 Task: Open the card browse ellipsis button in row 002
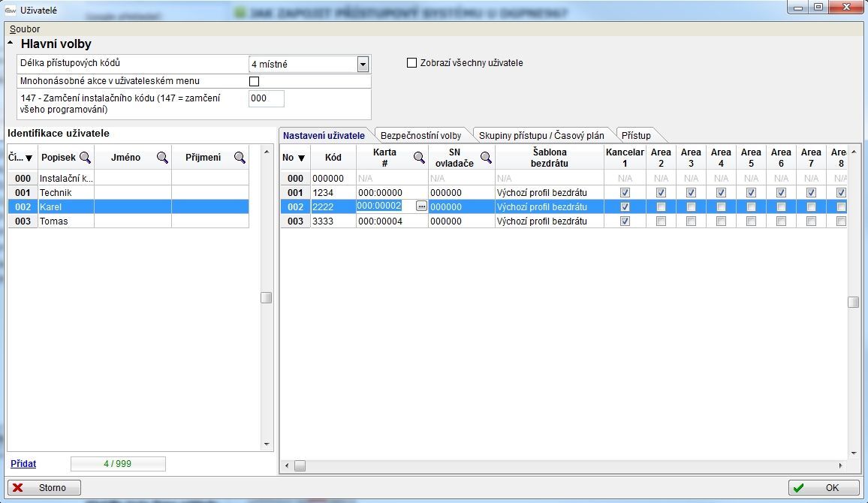click(421, 206)
